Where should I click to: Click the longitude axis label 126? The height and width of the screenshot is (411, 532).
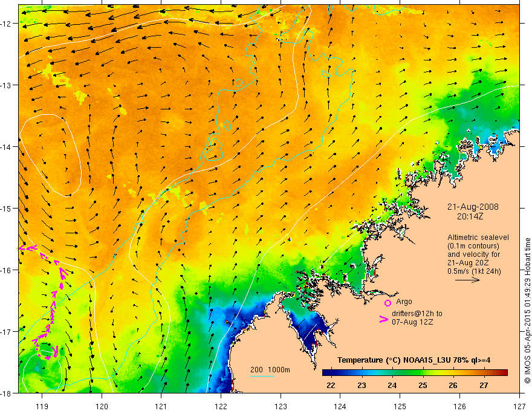[x=459, y=406]
